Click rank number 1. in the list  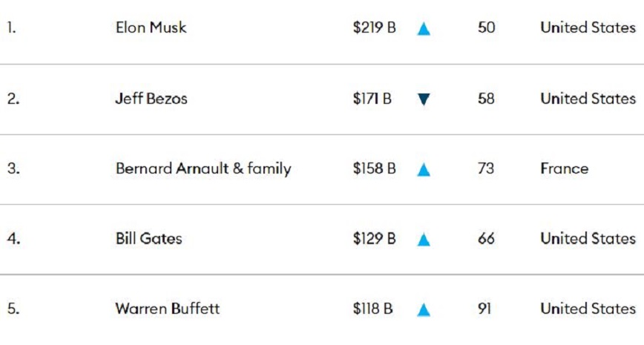click(11, 28)
